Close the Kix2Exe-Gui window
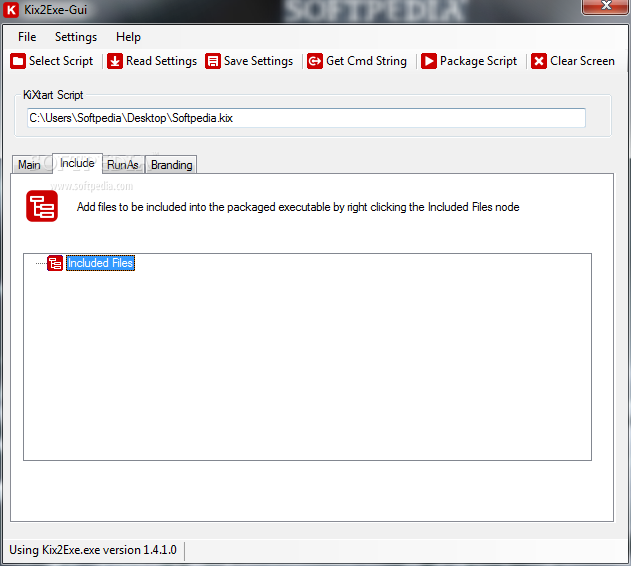The image size is (631, 566). point(606,6)
